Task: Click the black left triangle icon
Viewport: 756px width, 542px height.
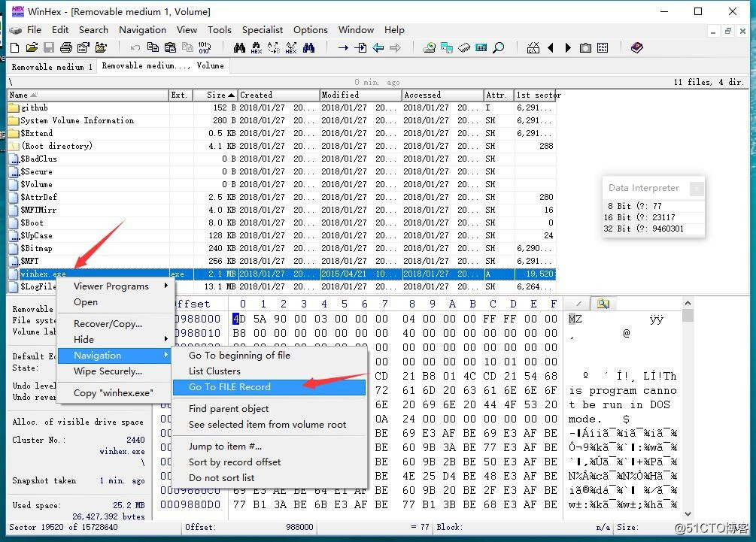Action: click(551, 47)
